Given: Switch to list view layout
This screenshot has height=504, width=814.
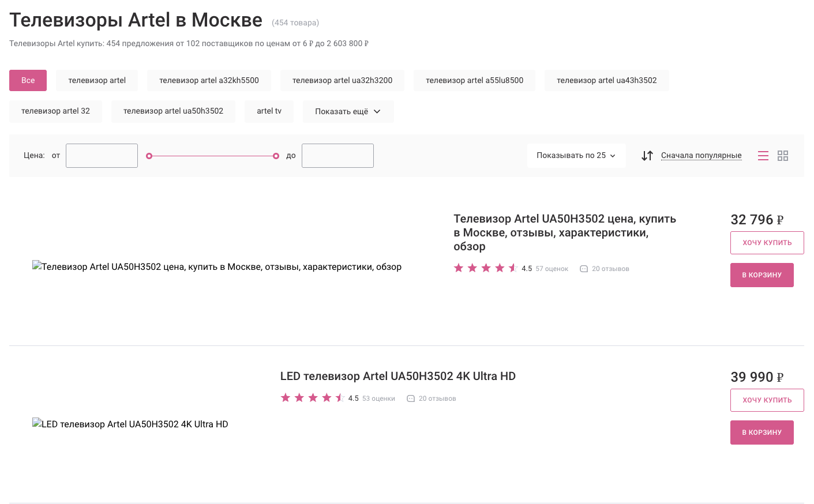Looking at the screenshot, I should [x=763, y=156].
